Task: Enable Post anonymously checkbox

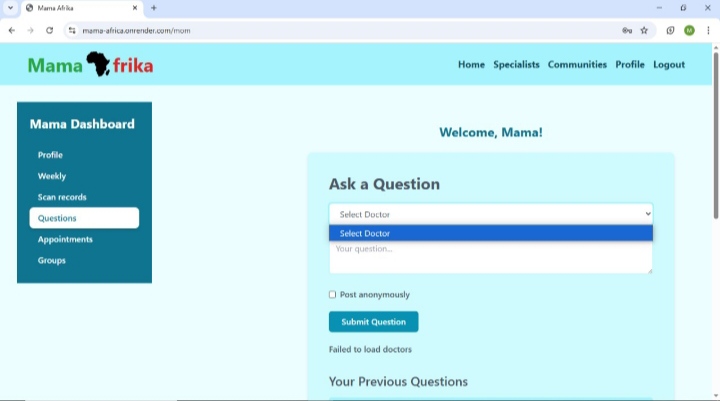Action: (x=332, y=294)
